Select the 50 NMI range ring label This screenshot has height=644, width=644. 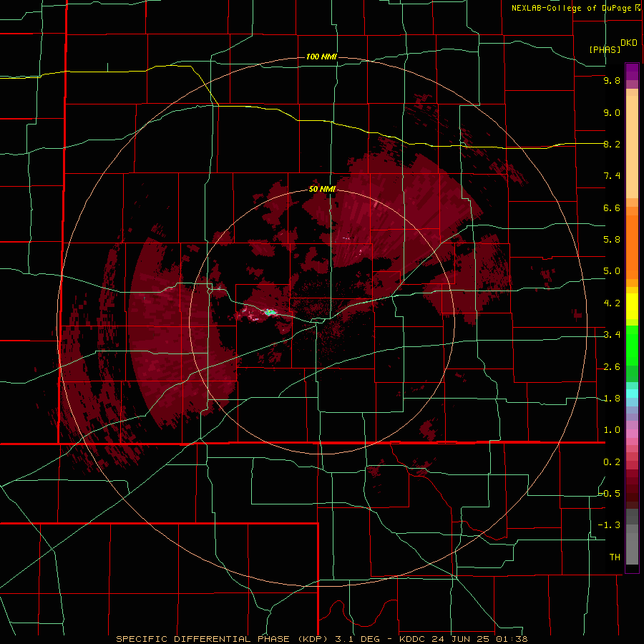click(x=323, y=189)
